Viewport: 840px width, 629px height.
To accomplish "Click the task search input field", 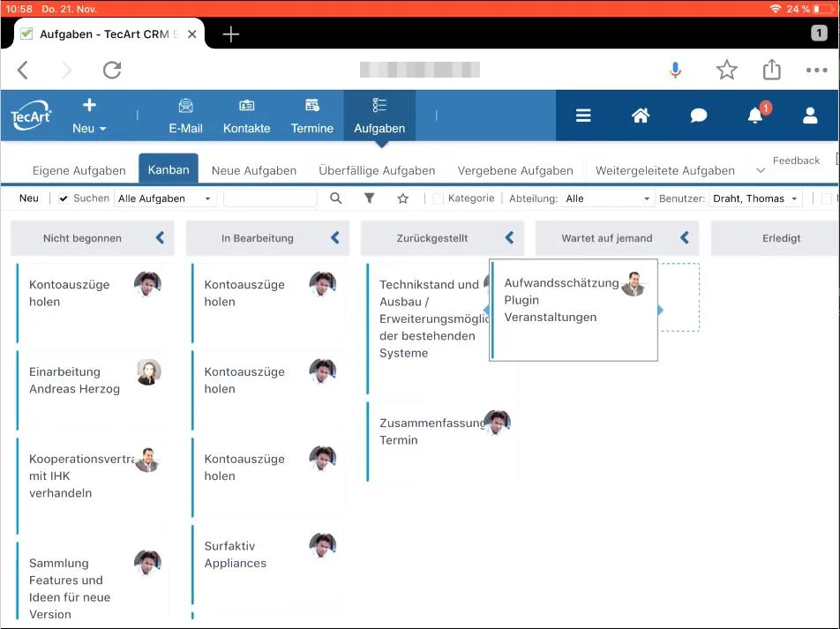I will 270,198.
